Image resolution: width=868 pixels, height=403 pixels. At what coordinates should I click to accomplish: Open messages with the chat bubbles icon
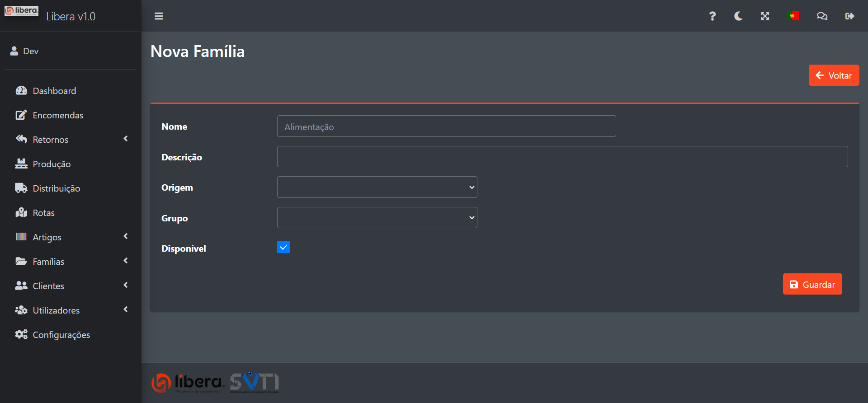822,16
